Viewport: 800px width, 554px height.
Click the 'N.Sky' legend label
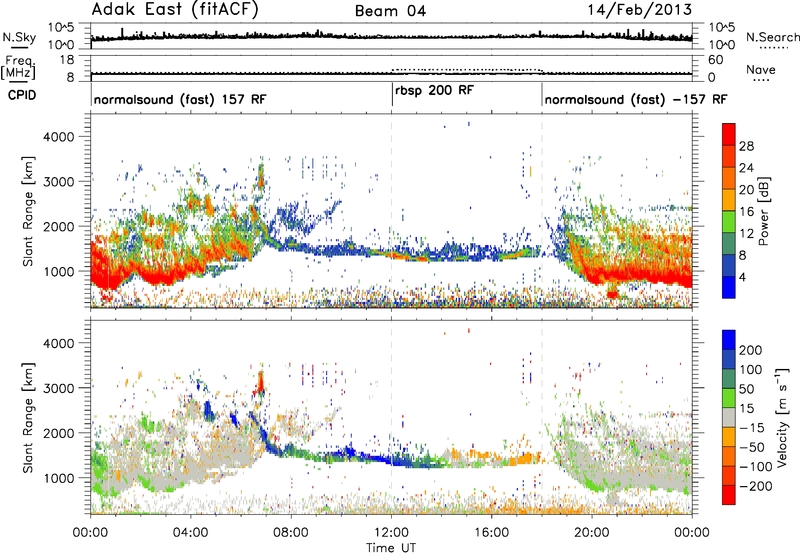coord(19,37)
